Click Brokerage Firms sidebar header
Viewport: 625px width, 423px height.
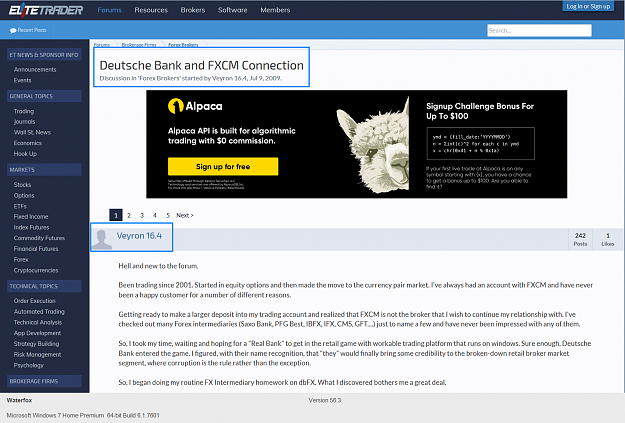[44, 381]
